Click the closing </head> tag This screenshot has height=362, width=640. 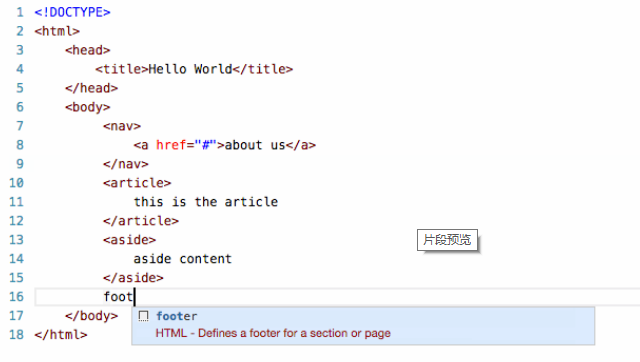91,88
